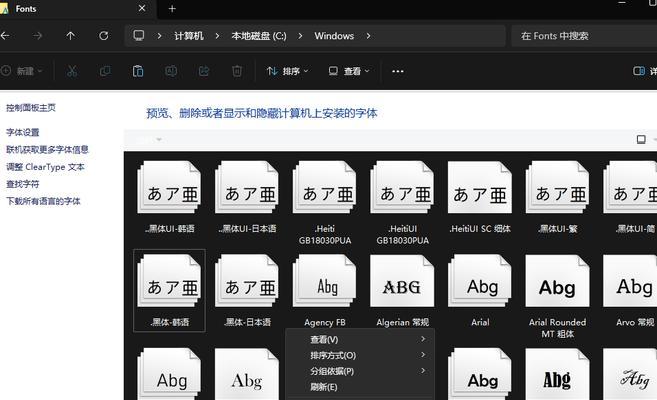The width and height of the screenshot is (657, 400).
Task: Open 排序方式(O) in the context menu
Action: 360,355
